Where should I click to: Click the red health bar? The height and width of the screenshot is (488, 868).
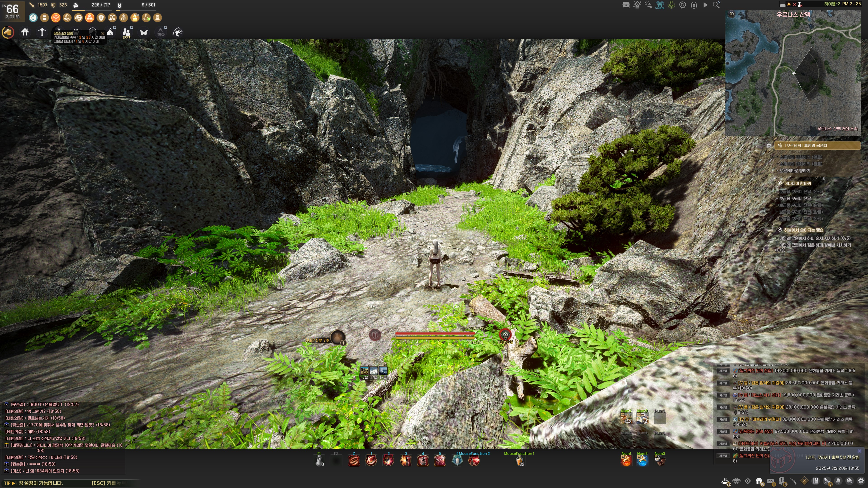tap(434, 334)
